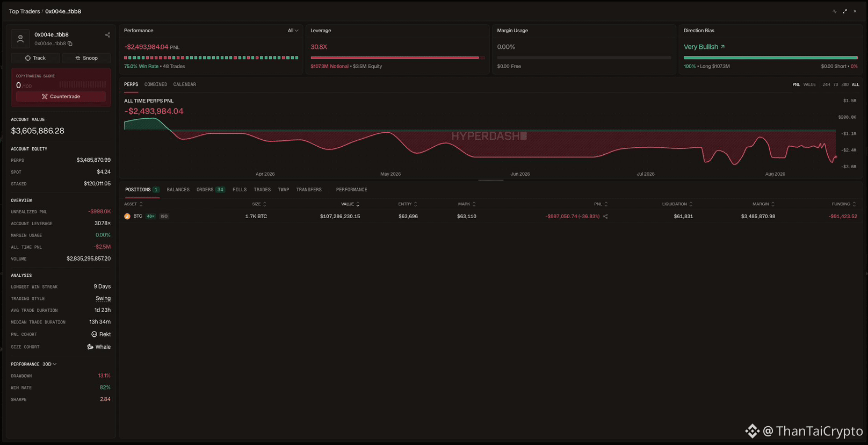This screenshot has width=868, height=445.
Task: Switch chart range to 24H
Action: click(826, 84)
